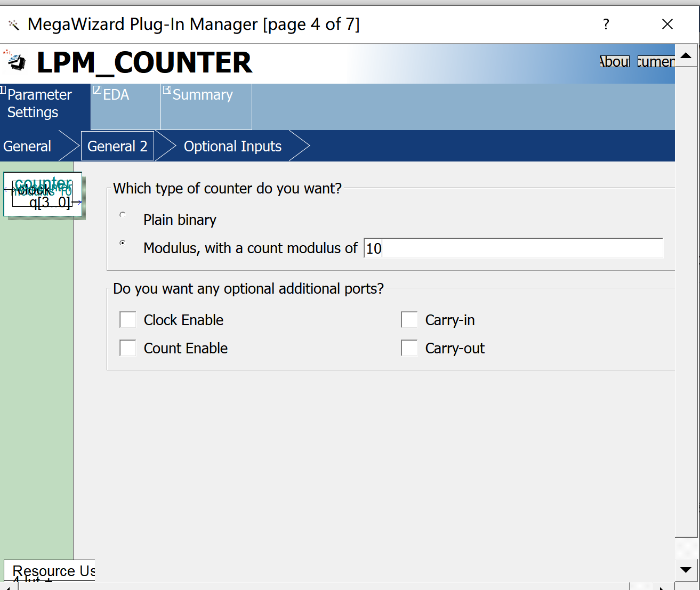The height and width of the screenshot is (590, 700).
Task: Open the About link
Action: click(614, 62)
